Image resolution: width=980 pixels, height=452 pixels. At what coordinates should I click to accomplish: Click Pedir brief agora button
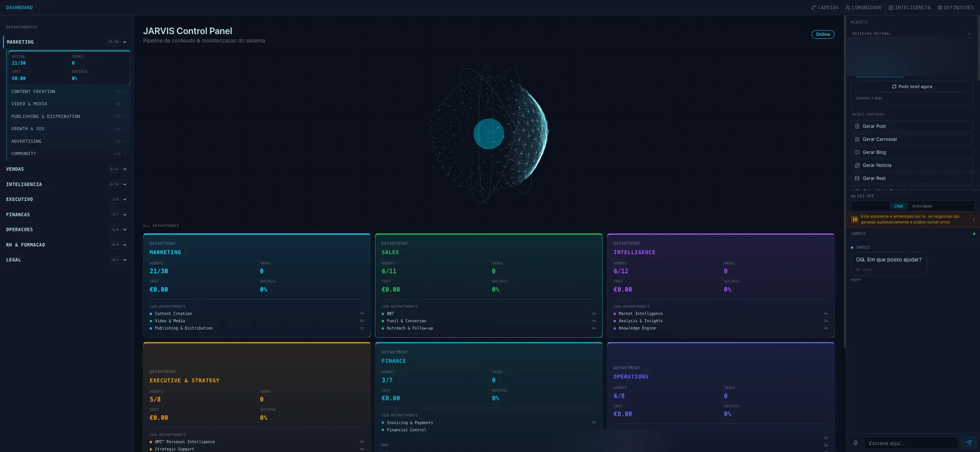(912, 87)
